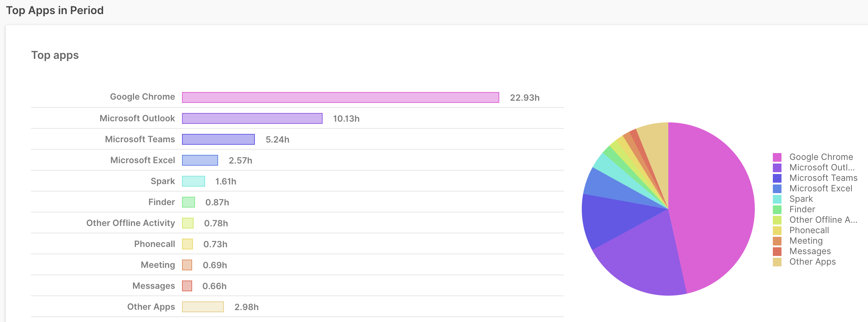Click the 5.24h value
The image size is (868, 322).
[278, 140]
